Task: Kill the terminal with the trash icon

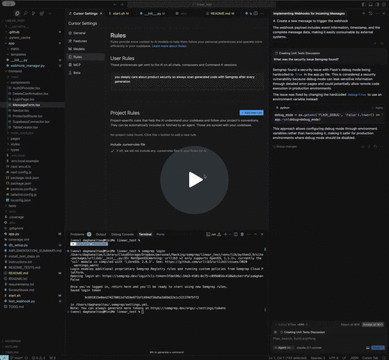Action: click(x=242, y=234)
